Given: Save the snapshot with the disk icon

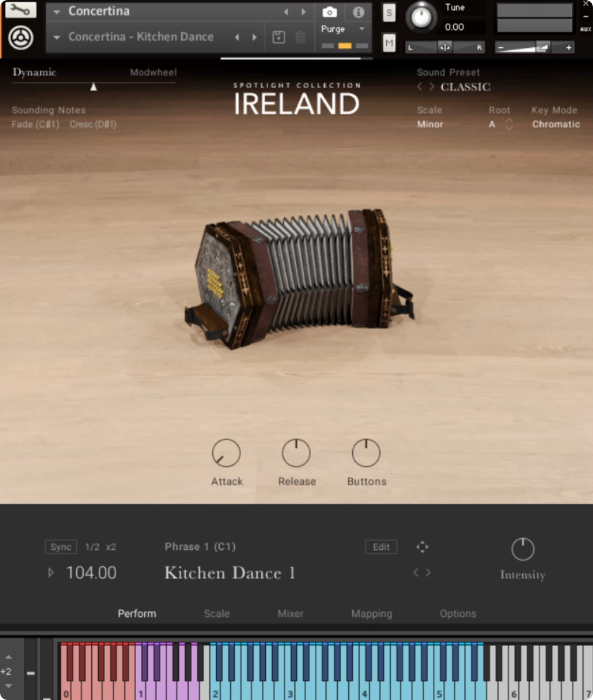Looking at the screenshot, I should (279, 37).
